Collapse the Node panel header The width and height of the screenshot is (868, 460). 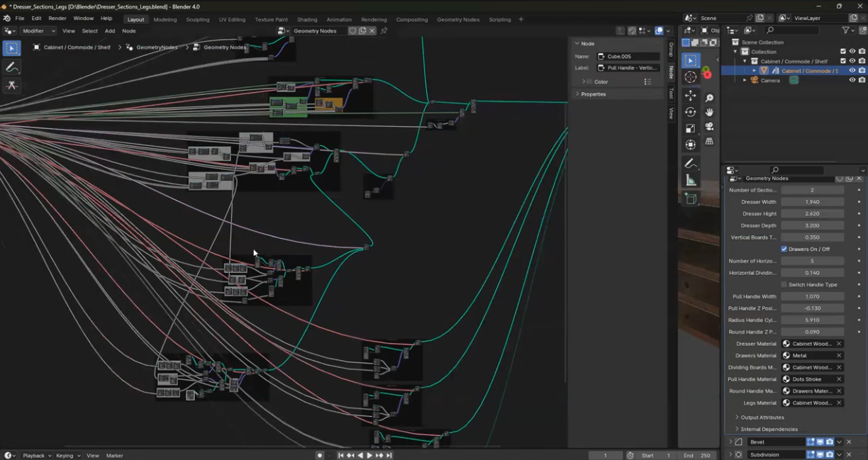587,43
